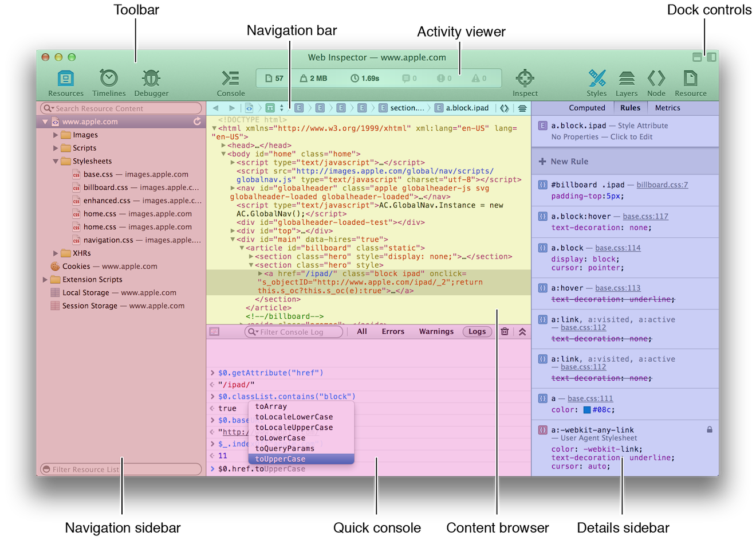
Task: Switch to the Computed tab
Action: pyautogui.click(x=587, y=108)
